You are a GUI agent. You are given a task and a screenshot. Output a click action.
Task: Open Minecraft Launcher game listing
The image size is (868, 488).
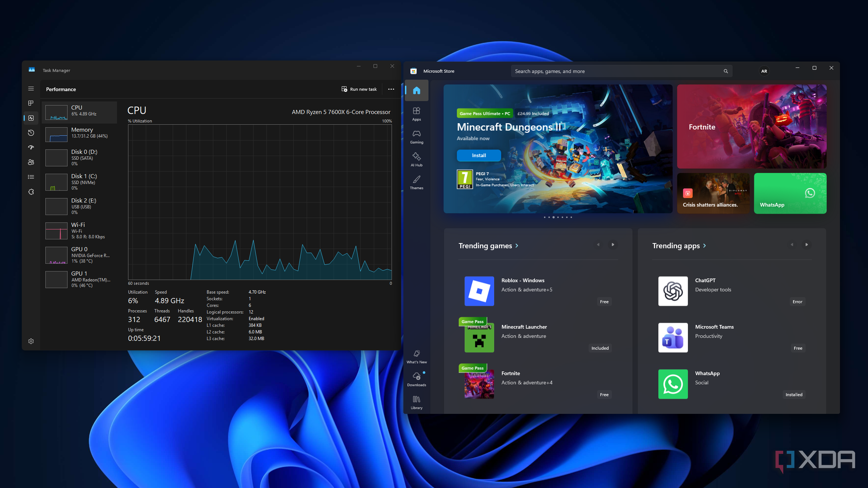538,338
